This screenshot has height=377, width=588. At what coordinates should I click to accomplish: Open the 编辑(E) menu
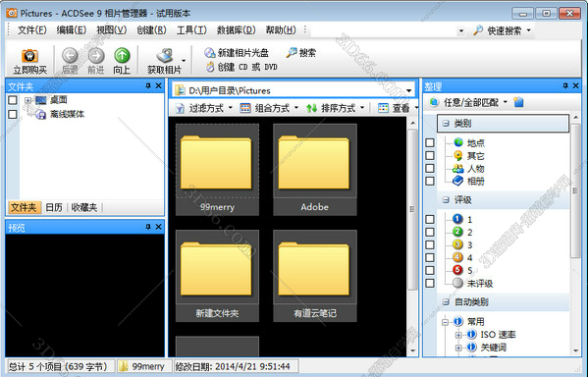click(72, 30)
